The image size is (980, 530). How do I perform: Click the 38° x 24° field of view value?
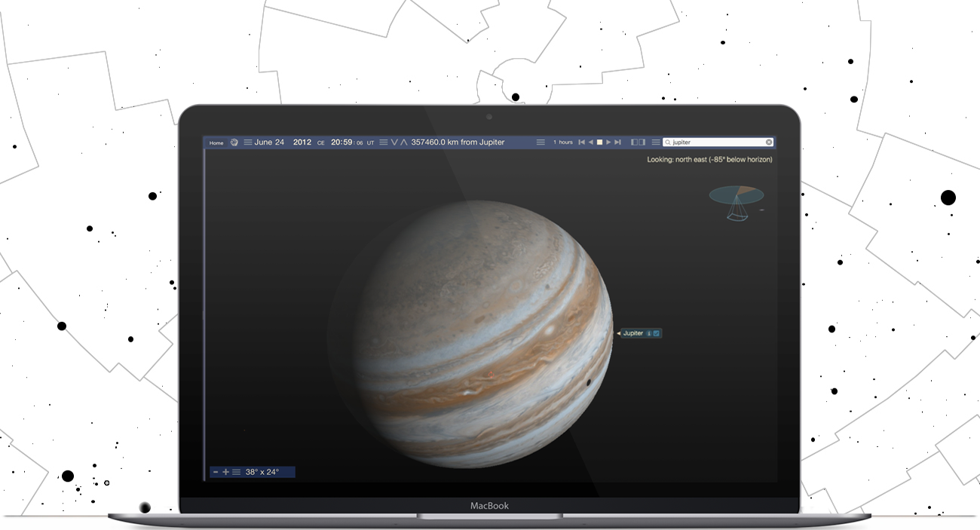click(262, 472)
